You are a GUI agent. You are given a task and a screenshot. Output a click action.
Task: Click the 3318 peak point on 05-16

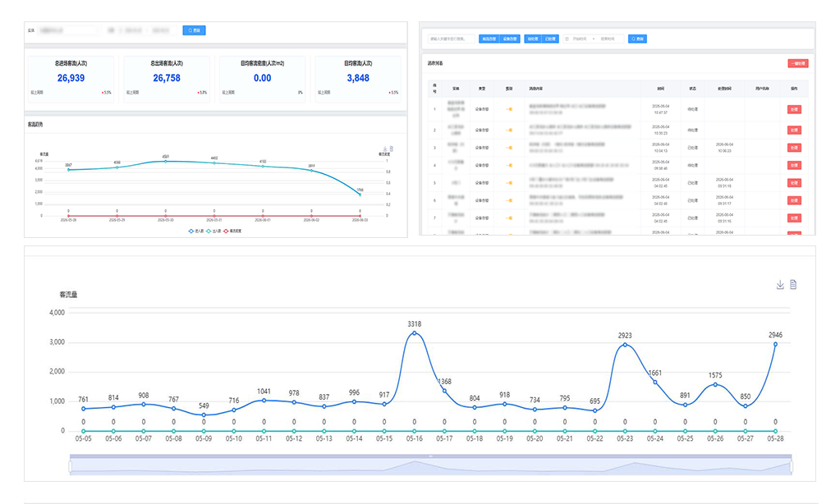(414, 333)
